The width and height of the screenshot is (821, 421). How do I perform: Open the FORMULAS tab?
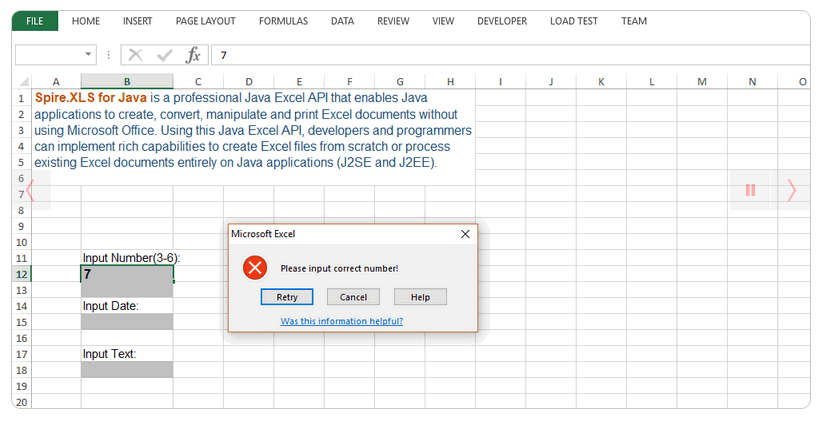[283, 21]
